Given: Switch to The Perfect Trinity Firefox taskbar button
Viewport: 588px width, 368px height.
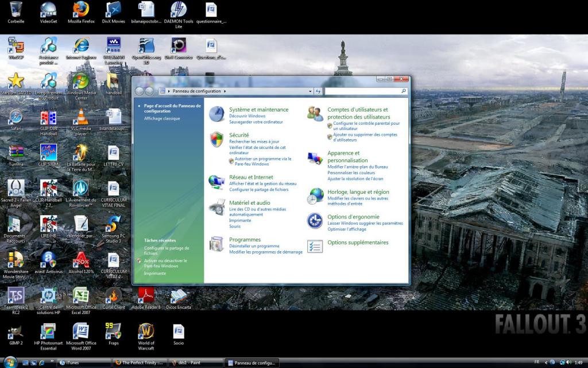Looking at the screenshot, I should coord(140,363).
